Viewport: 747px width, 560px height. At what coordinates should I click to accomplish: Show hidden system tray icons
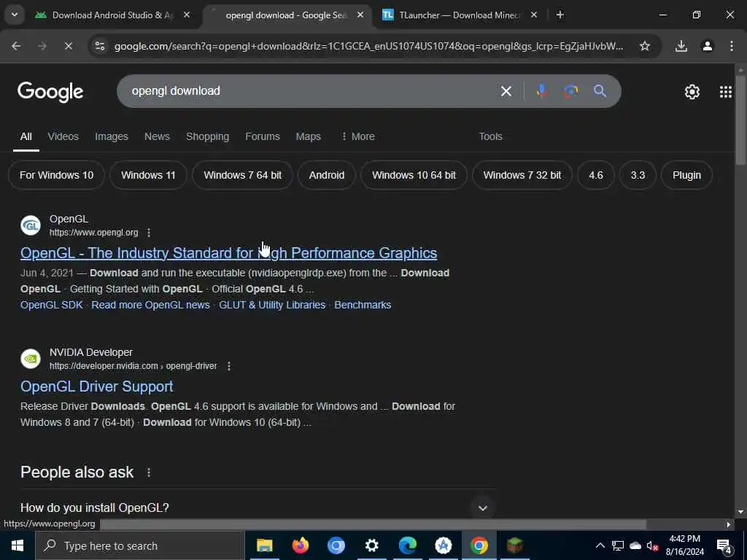click(600, 545)
